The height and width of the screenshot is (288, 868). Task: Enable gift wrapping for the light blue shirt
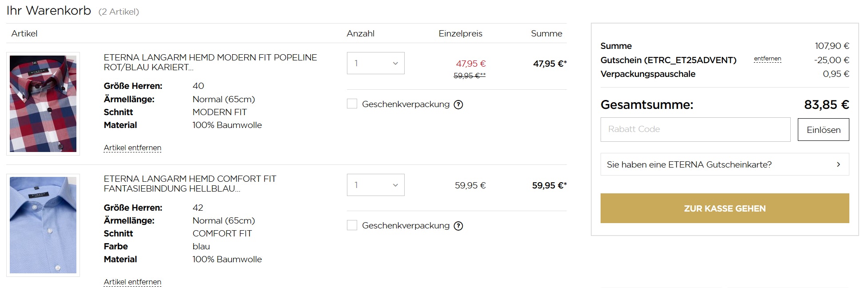(x=352, y=225)
